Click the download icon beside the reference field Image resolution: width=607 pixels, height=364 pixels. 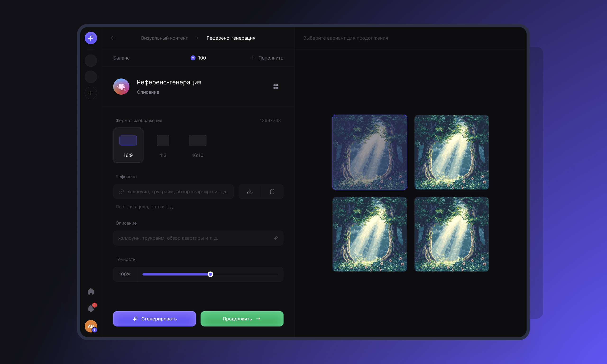click(250, 192)
